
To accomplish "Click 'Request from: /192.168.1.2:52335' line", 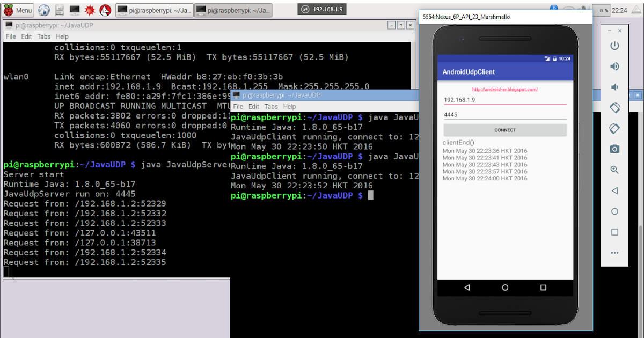I will click(85, 262).
